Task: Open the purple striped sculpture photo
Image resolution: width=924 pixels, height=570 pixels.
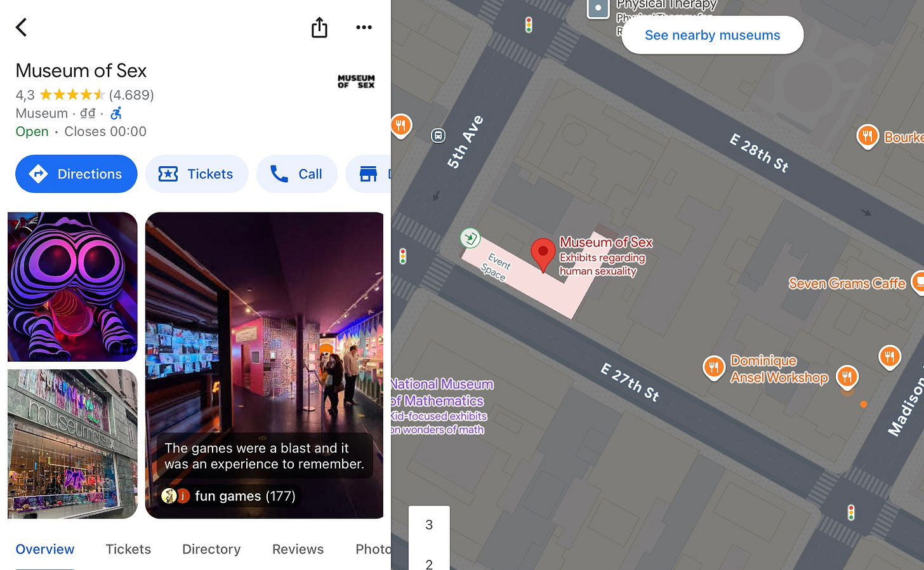Action: [x=72, y=287]
